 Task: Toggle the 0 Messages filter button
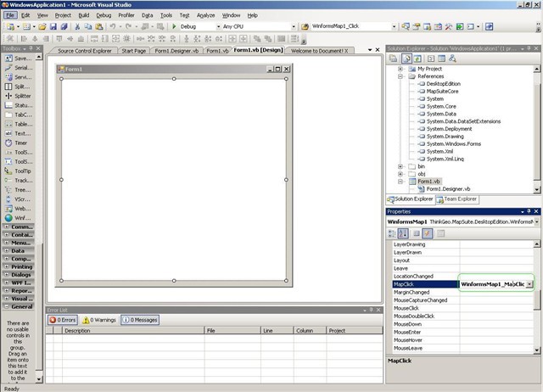point(138,320)
